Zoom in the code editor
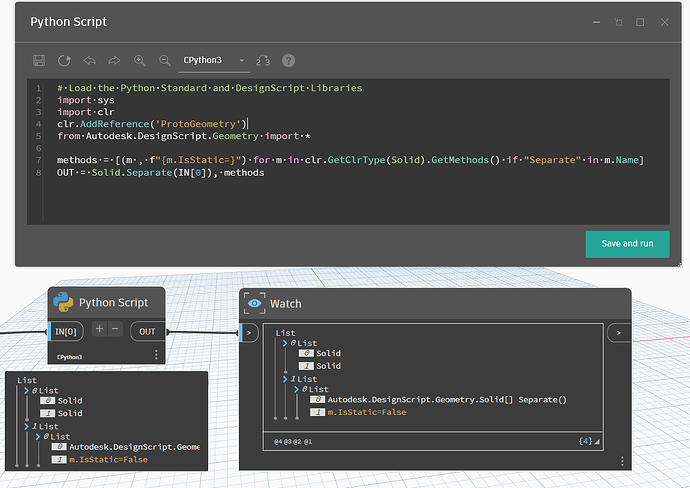This screenshot has height=488, width=690. 140,61
